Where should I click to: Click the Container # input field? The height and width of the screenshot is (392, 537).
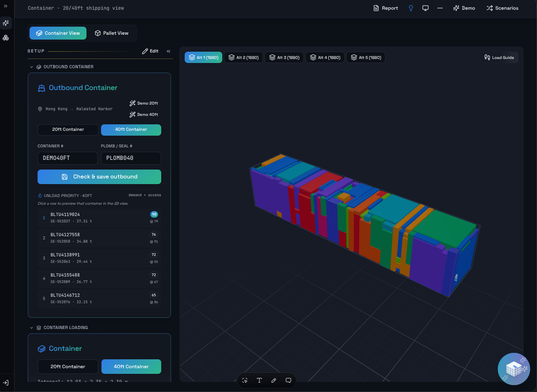tap(67, 158)
